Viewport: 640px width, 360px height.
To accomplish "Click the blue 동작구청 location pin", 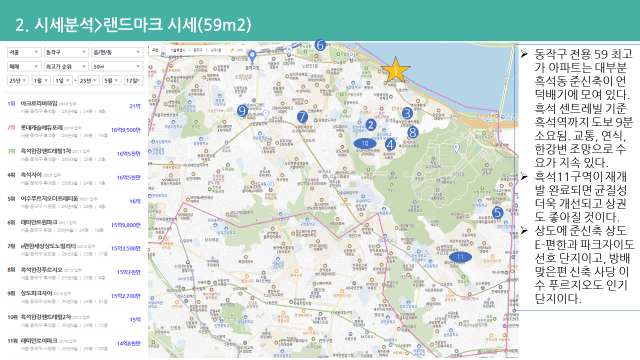I will coord(252,56).
